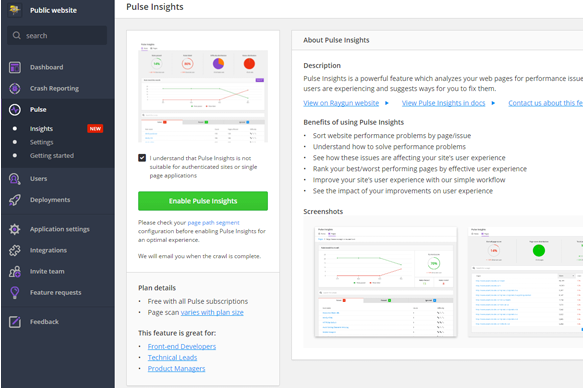The height and width of the screenshot is (388, 583).
Task: Open View on Raygun website link
Action: [x=341, y=103]
